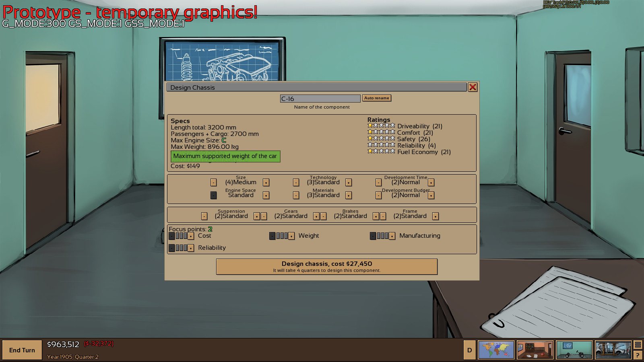
Task: Lower the Development Budget setting
Action: [x=379, y=195]
